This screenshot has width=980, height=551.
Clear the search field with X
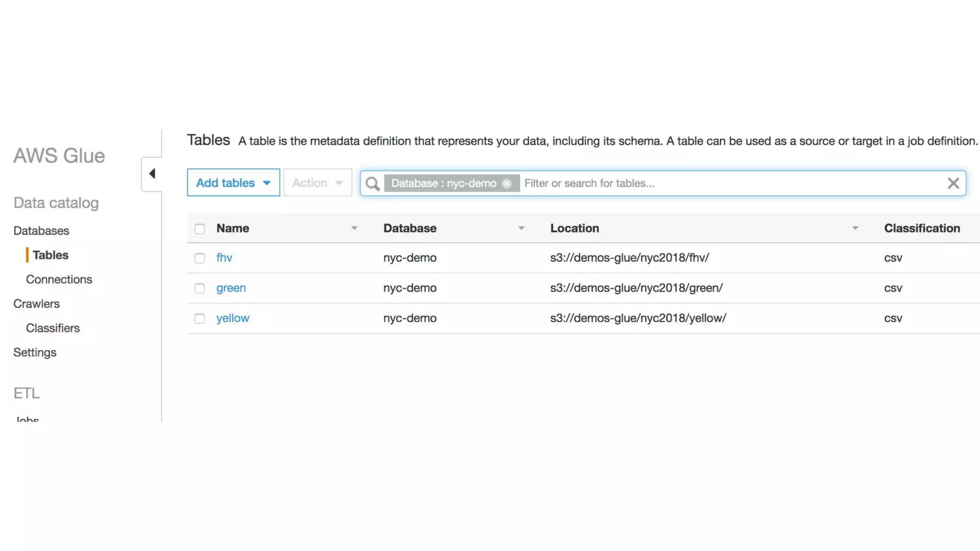tap(953, 183)
